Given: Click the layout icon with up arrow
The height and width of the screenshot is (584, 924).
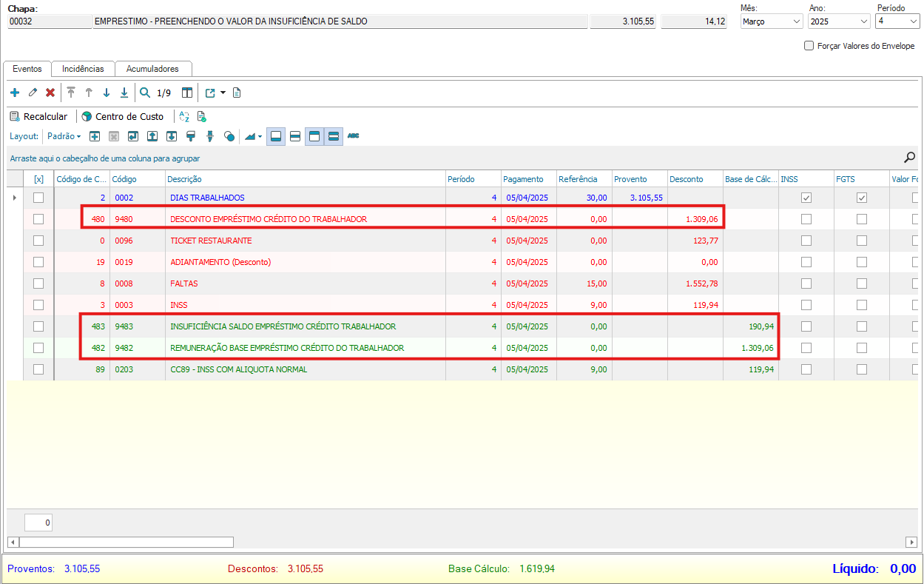Looking at the screenshot, I should (152, 136).
